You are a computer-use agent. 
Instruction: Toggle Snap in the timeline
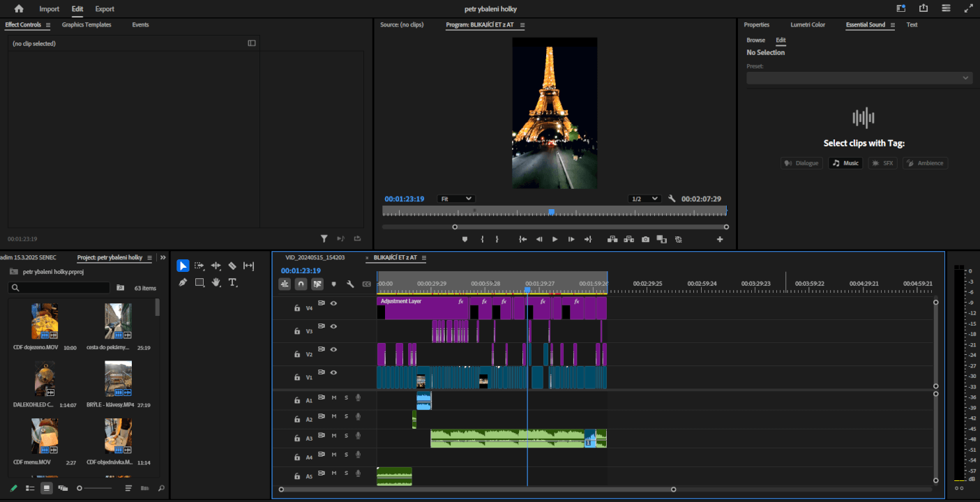click(300, 284)
